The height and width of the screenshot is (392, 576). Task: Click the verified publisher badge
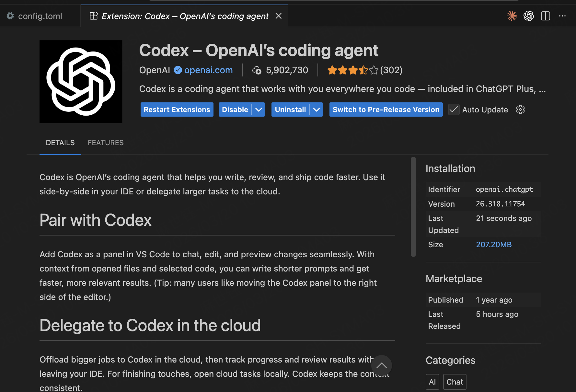[178, 70]
